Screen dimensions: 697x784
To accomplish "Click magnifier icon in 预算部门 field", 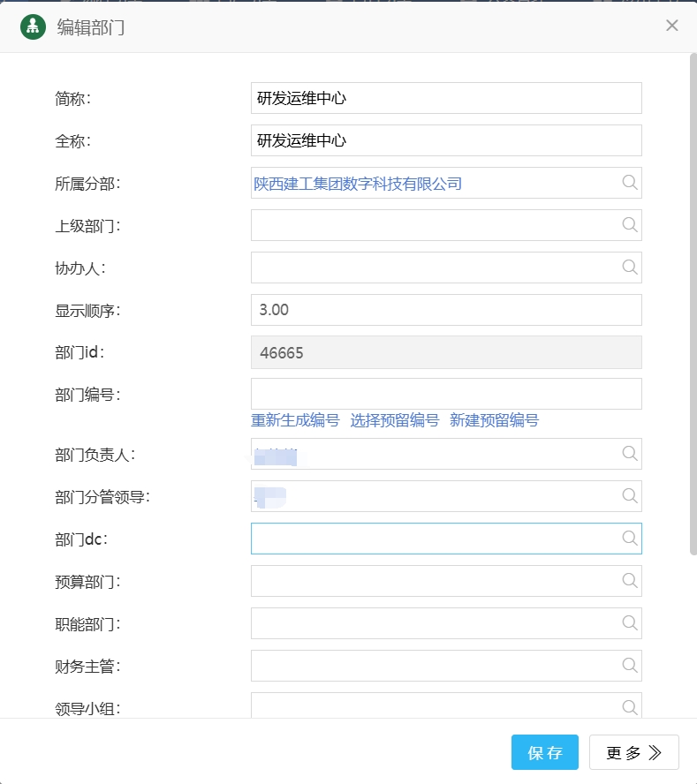I will pyautogui.click(x=629, y=581).
